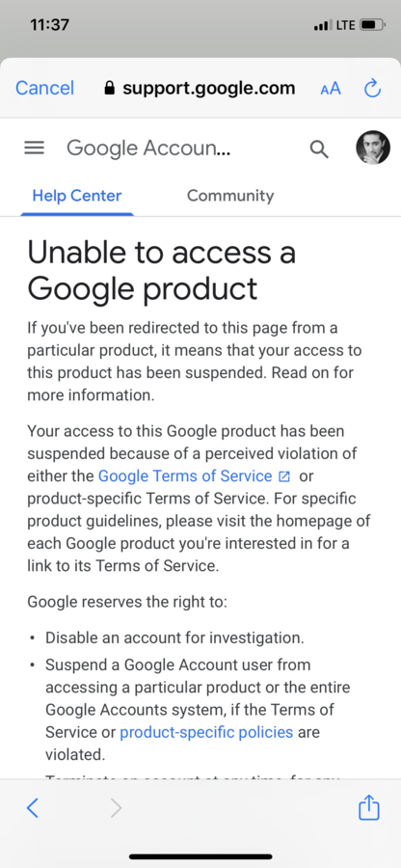
Task: Tap the forward arrow in toolbar
Action: 116,809
